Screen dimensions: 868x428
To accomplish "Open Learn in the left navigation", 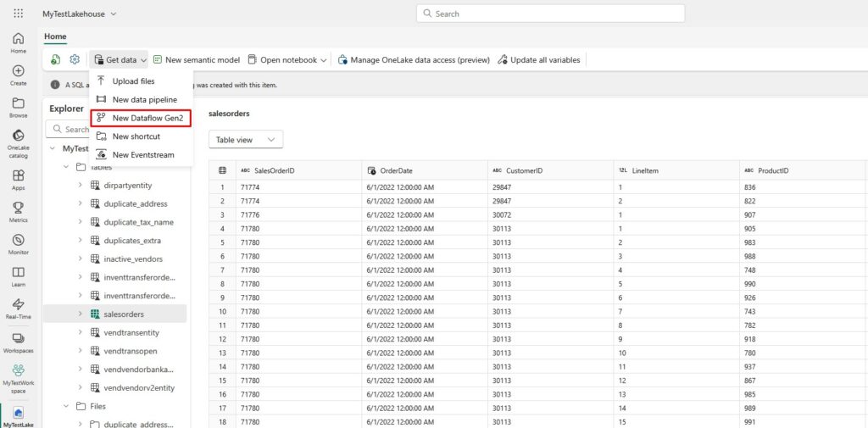I will [19, 276].
